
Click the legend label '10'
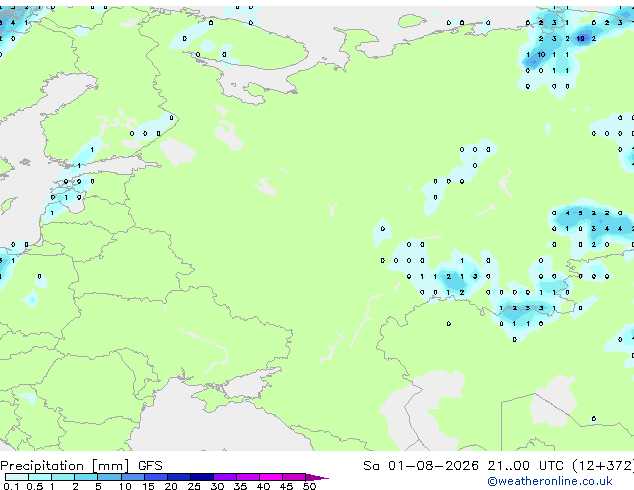(125, 486)
